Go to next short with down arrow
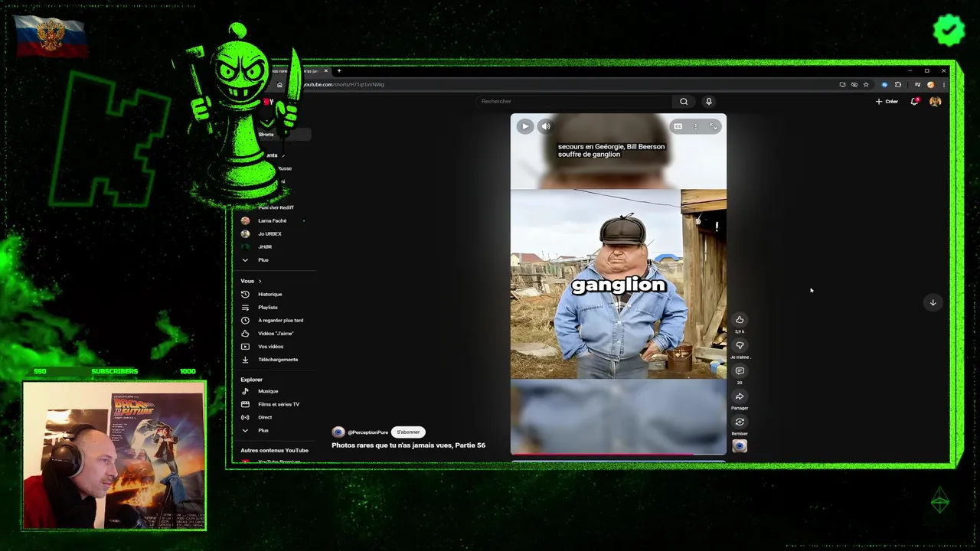980x551 pixels. tap(933, 302)
